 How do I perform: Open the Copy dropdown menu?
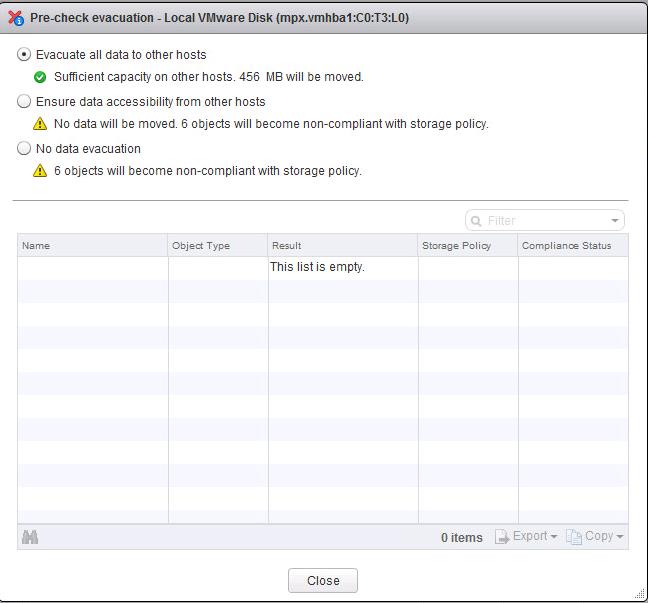(x=595, y=536)
